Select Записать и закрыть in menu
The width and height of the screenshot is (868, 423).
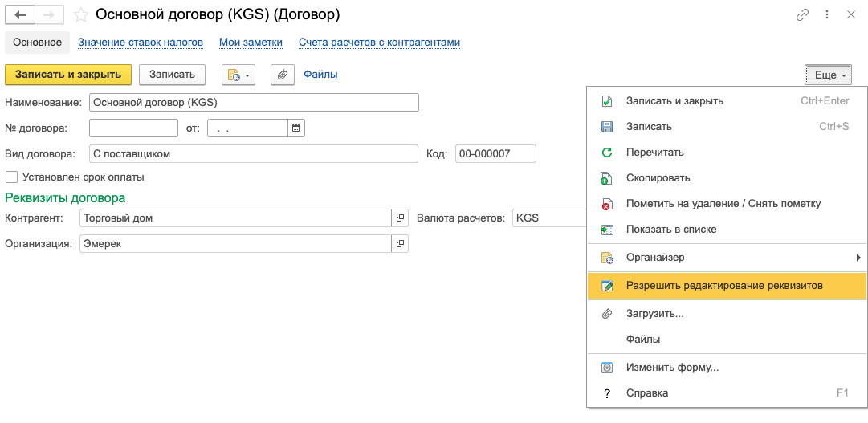[727, 101]
